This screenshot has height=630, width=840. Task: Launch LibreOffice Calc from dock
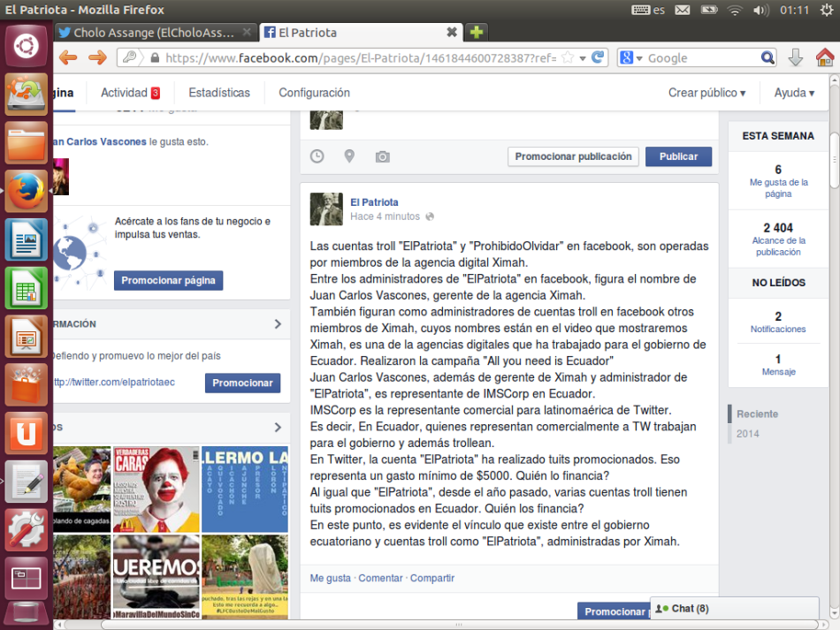[27, 288]
